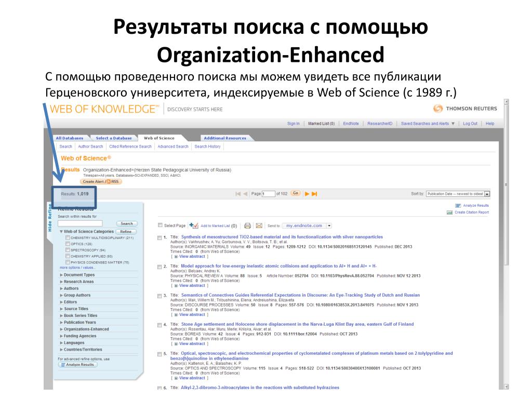Expand abstract plus icon for result 3

point(176,315)
